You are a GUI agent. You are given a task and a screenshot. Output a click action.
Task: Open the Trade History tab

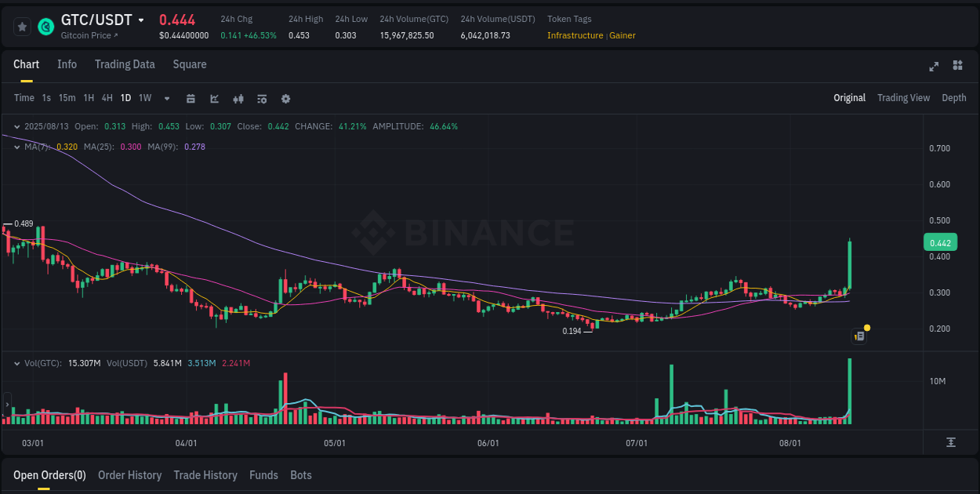click(205, 475)
